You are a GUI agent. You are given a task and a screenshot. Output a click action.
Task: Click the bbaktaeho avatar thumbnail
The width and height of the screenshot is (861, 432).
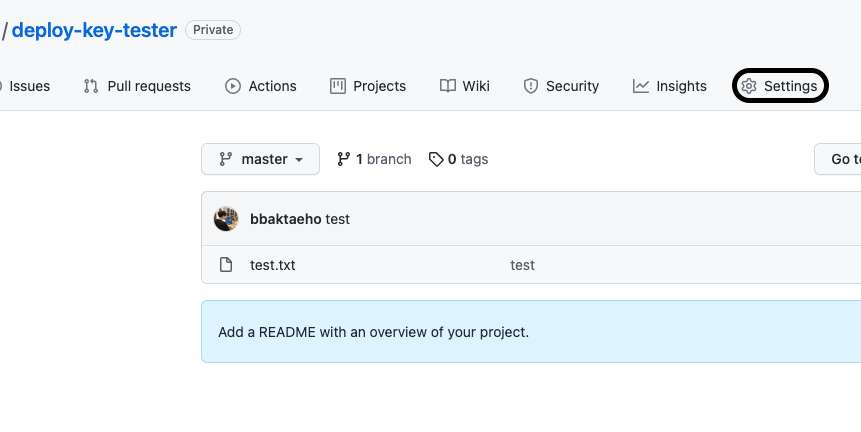(226, 219)
